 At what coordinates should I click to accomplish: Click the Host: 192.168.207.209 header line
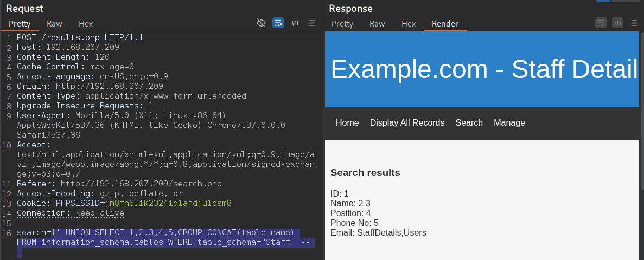pos(68,47)
